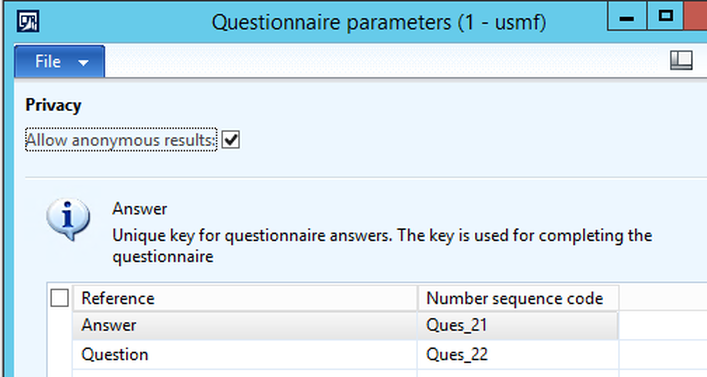
Task: Open the Ques_22 number sequence code field
Action: click(518, 354)
